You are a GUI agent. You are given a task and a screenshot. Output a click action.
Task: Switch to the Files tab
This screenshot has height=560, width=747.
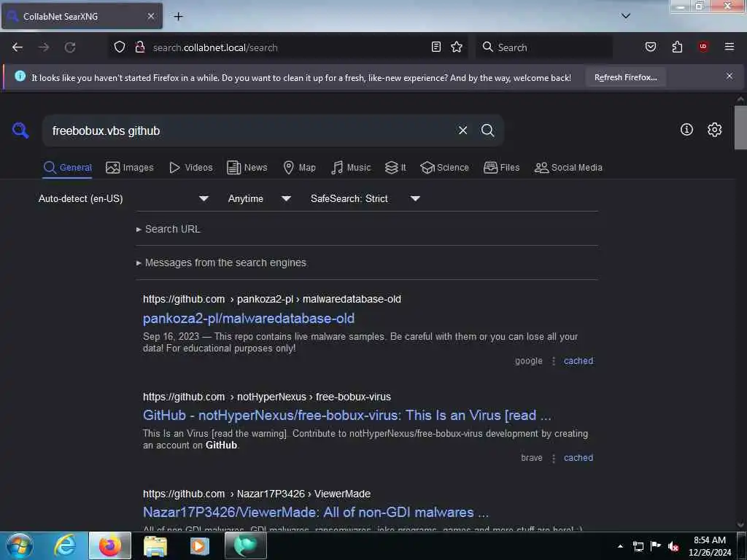pyautogui.click(x=501, y=168)
